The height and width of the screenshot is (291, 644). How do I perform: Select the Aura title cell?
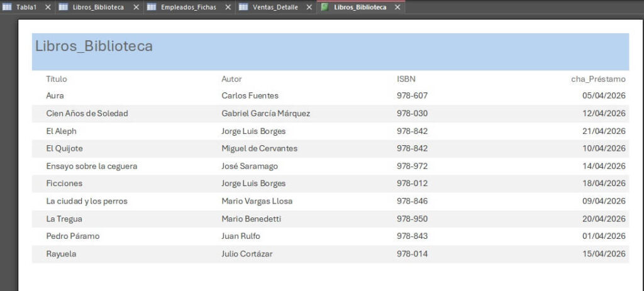point(55,96)
